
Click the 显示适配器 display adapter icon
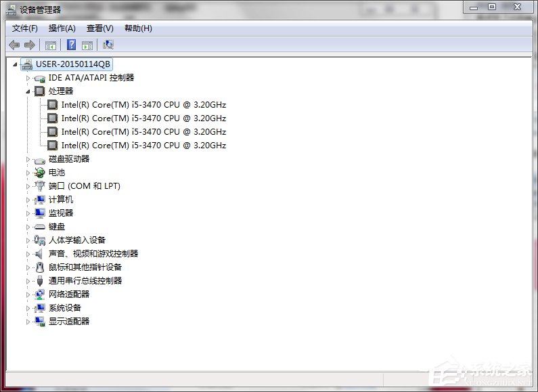click(40, 322)
